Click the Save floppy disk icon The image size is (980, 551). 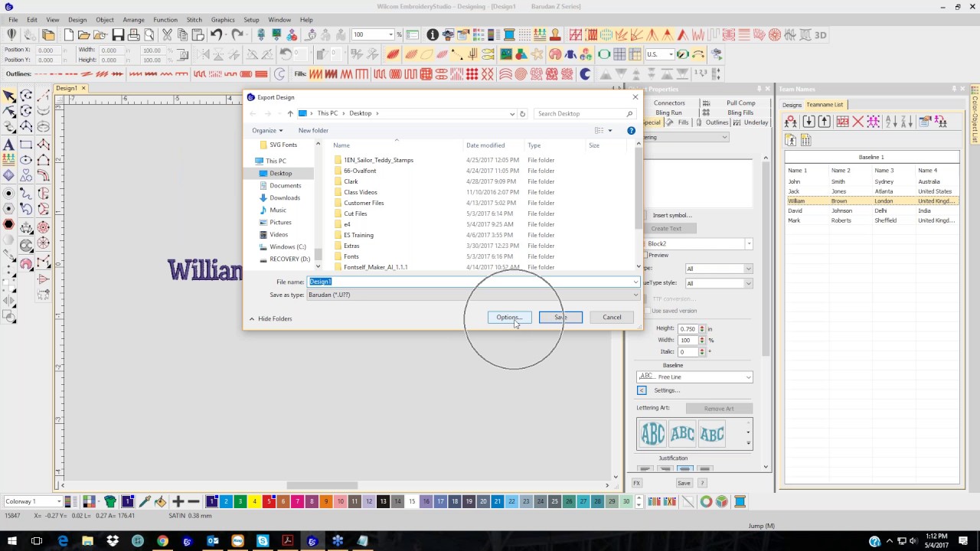[118, 34]
